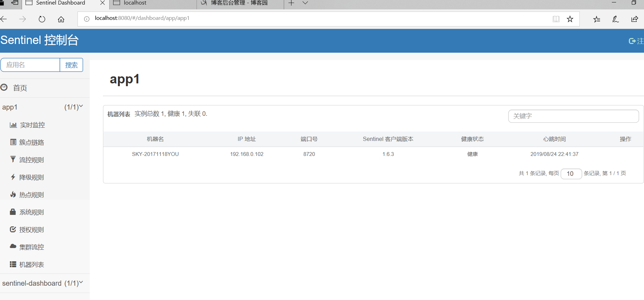The image size is (644, 300).
Task: Open 降级规则 menu item
Action: 32,177
